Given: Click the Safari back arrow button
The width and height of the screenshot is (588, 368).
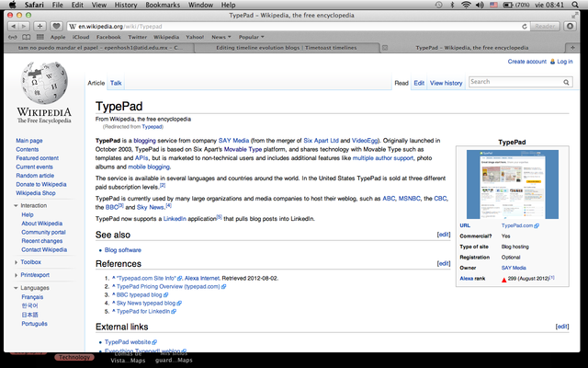Looking at the screenshot, I should pos(13,27).
